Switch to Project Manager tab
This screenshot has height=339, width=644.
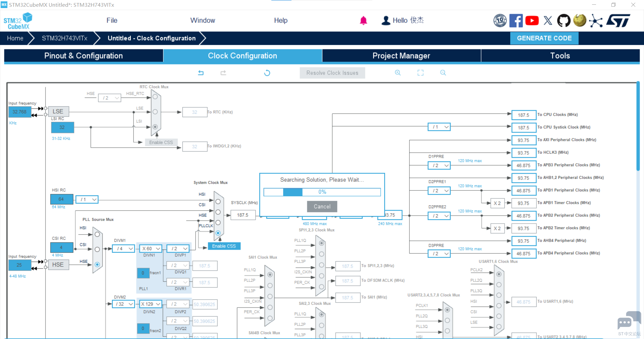[401, 56]
